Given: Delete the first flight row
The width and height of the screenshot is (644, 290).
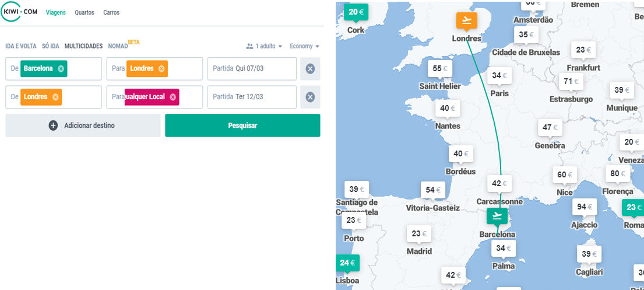Looking at the screenshot, I should [x=310, y=69].
